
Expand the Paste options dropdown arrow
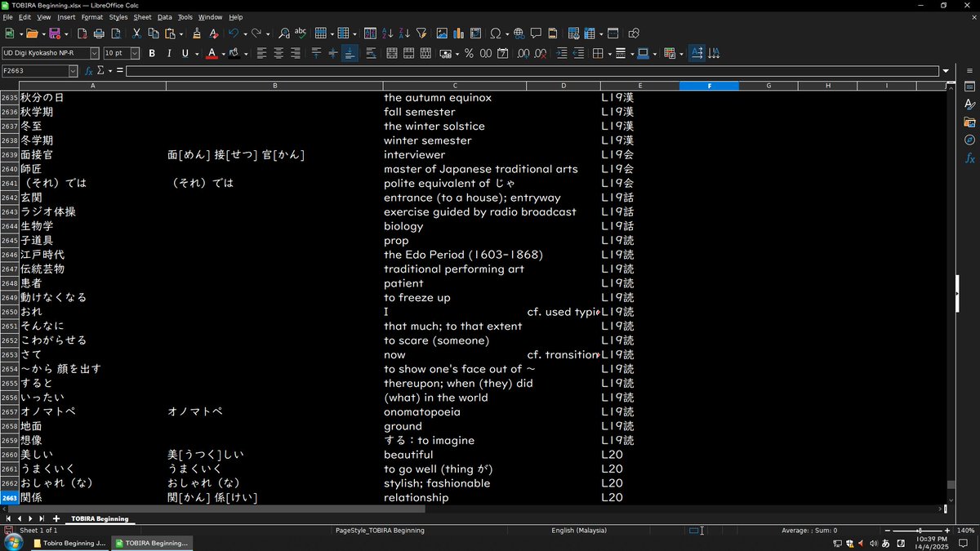click(180, 33)
